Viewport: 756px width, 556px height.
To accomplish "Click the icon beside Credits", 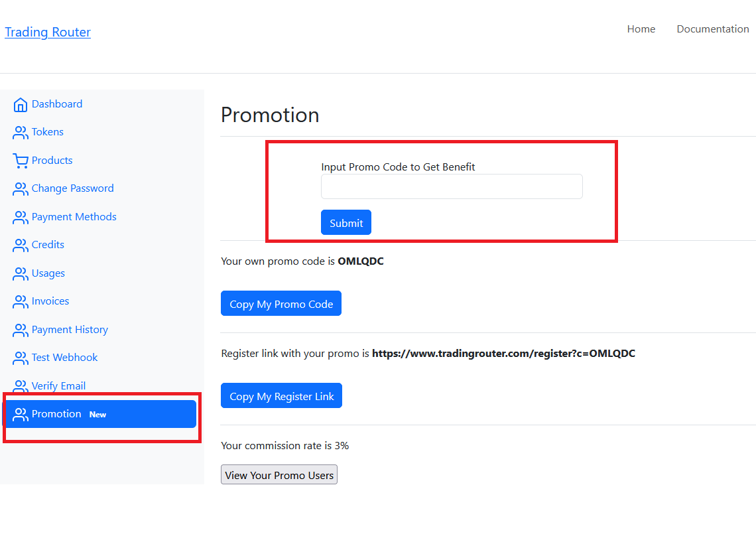I will tap(21, 245).
